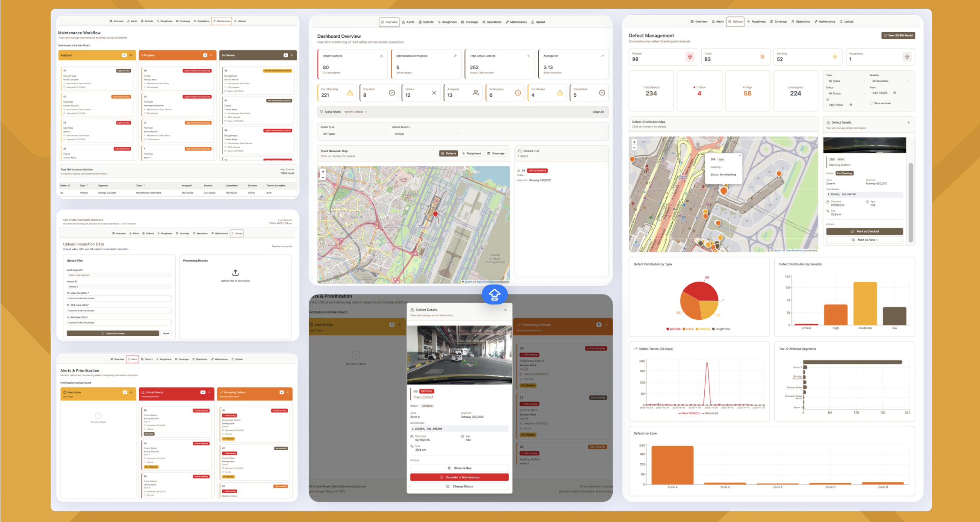Click the upload icon in Processing Results
The image size is (980, 522).
click(235, 273)
